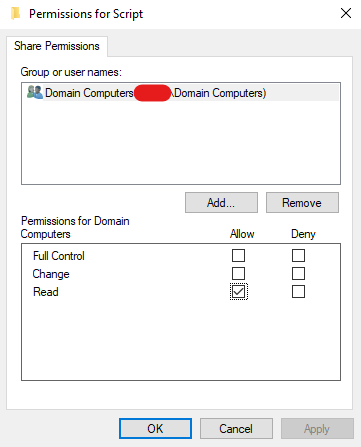Tick Deny for Read permission

click(298, 292)
